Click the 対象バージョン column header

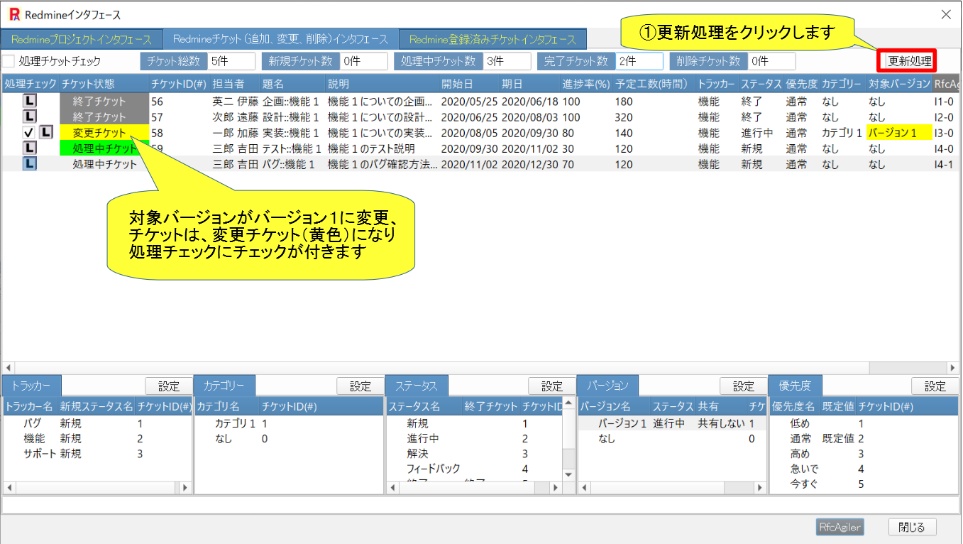899,84
